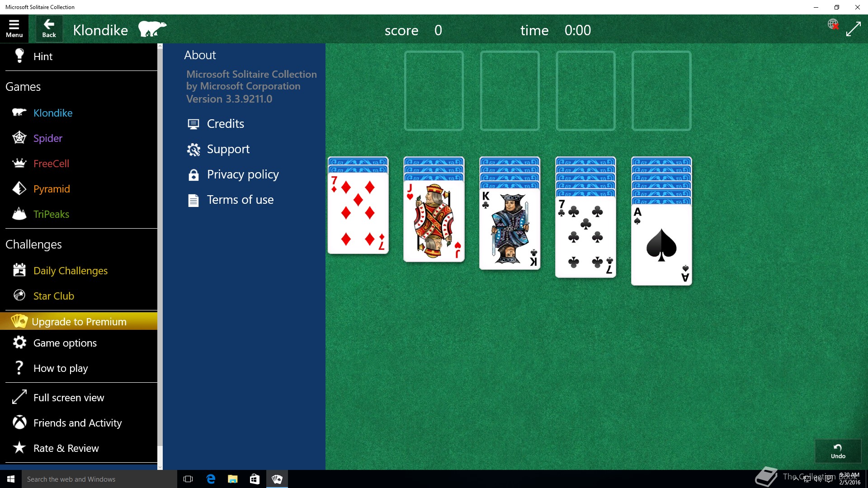Open the Friends and Activity Xbox icon
Image resolution: width=868 pixels, height=488 pixels.
pyautogui.click(x=19, y=422)
